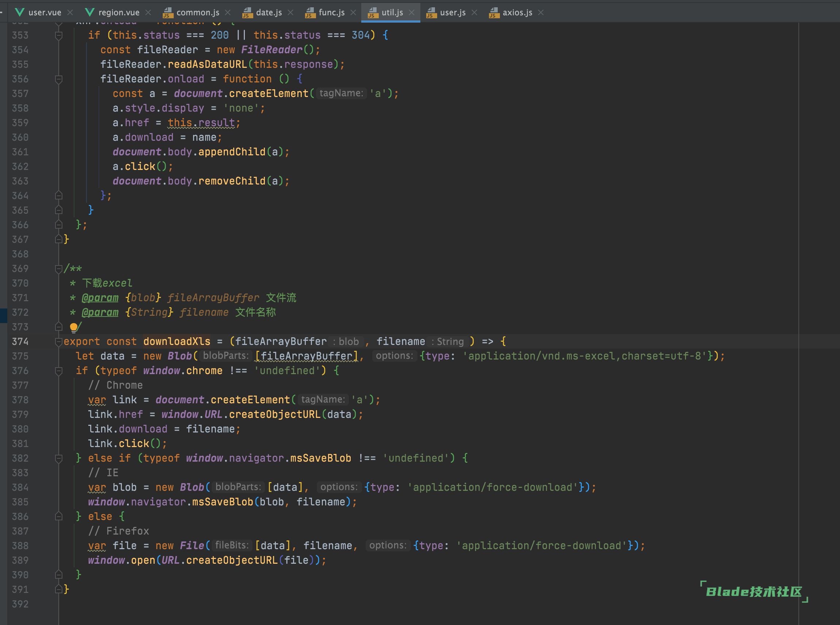Collapse the else block fold at line 386
Screen dimensions: 840x625
(x=59, y=517)
